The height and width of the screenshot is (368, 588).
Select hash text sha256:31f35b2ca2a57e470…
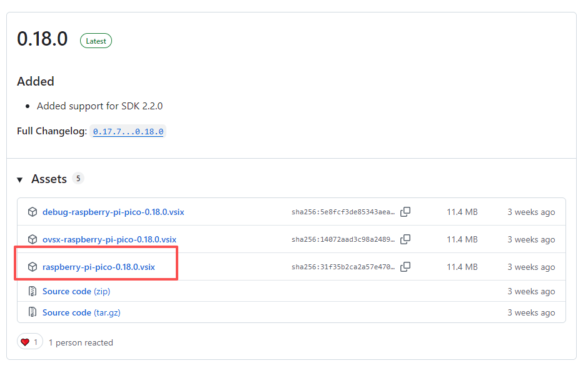[343, 267]
